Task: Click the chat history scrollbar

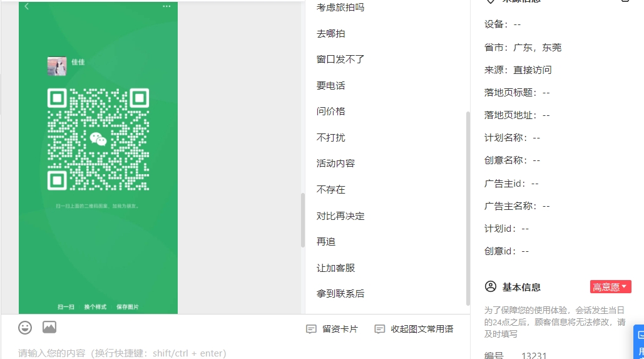Action: 303,220
